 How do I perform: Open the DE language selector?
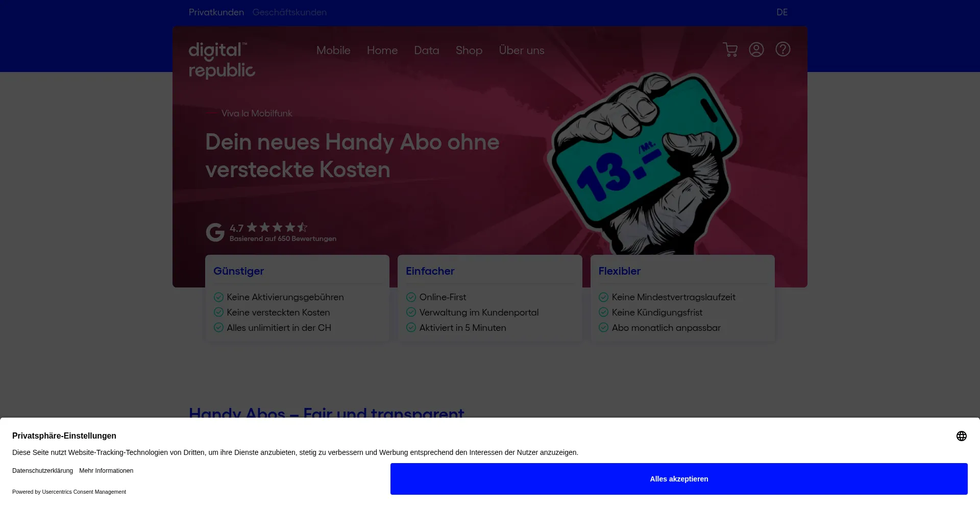click(781, 12)
